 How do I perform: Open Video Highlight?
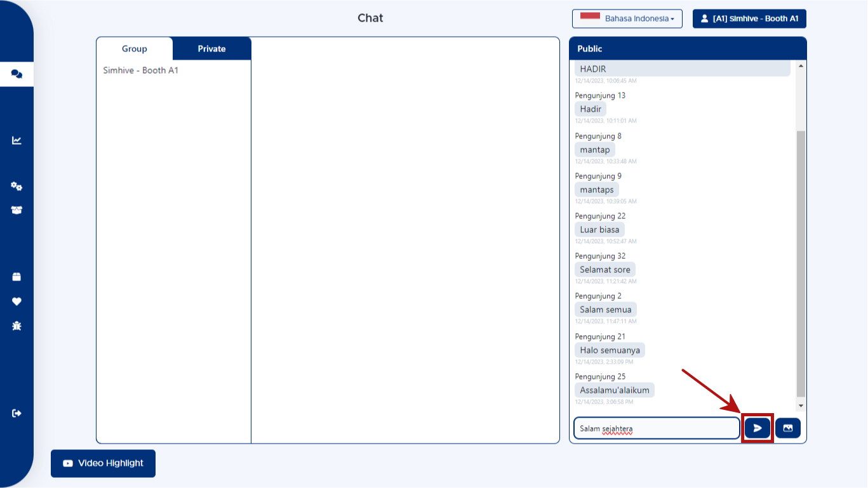pos(103,463)
